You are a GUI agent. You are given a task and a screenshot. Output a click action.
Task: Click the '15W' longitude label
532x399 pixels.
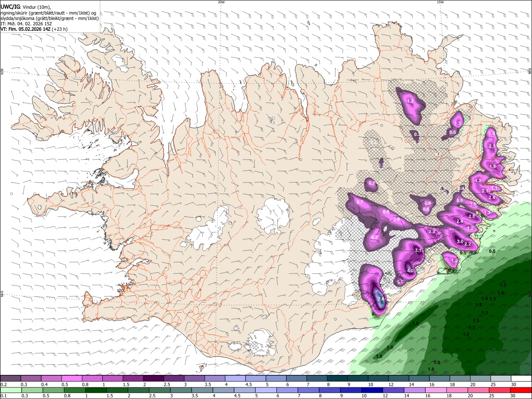[440, 2]
